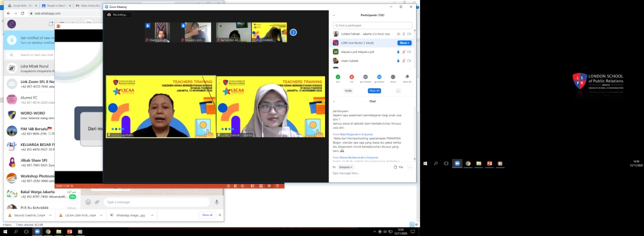644x236 pixels.
Task: Open the More menu for LSPR Vice Rector 3
Action: coord(405,43)
